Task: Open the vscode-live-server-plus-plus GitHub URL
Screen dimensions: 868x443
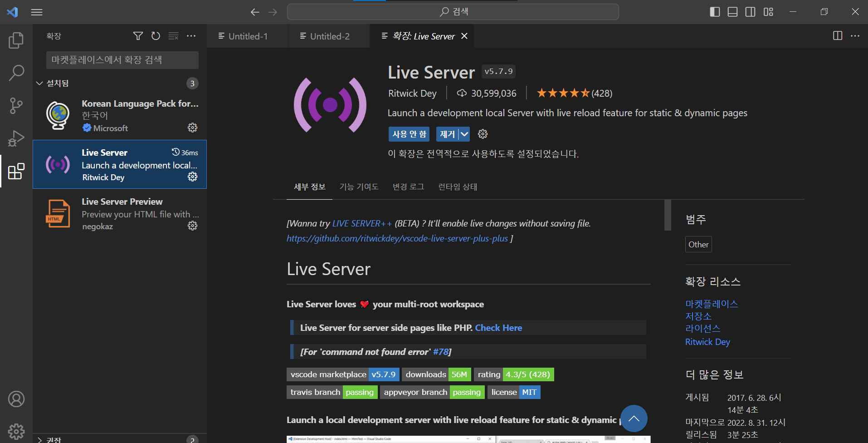Action: tap(397, 238)
